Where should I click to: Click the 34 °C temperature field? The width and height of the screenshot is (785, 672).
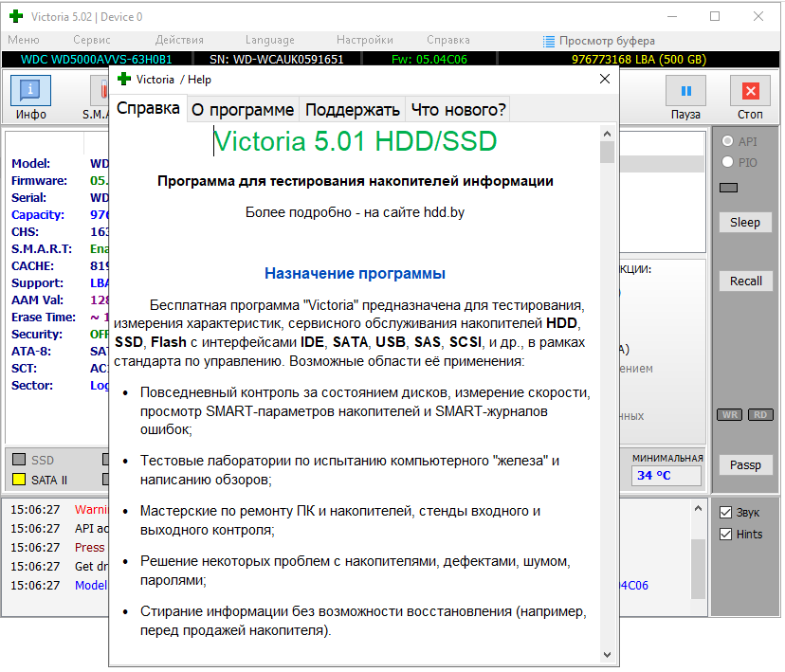[666, 476]
